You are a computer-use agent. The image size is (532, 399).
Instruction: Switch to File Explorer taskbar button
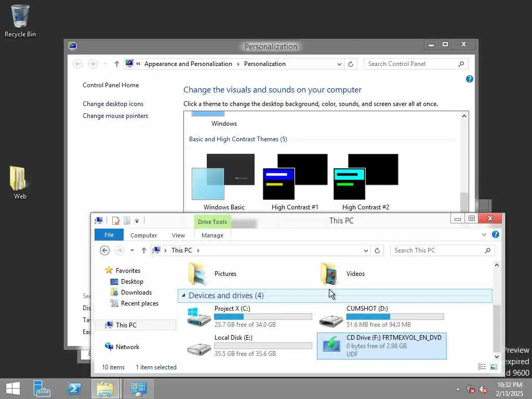[105, 389]
